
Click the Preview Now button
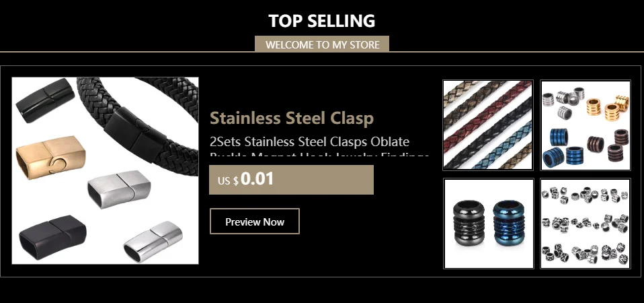point(255,221)
